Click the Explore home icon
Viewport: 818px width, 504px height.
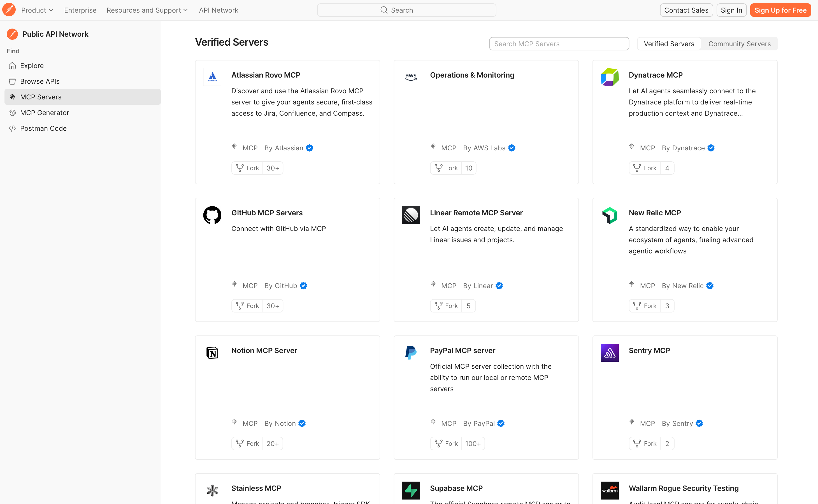12,66
